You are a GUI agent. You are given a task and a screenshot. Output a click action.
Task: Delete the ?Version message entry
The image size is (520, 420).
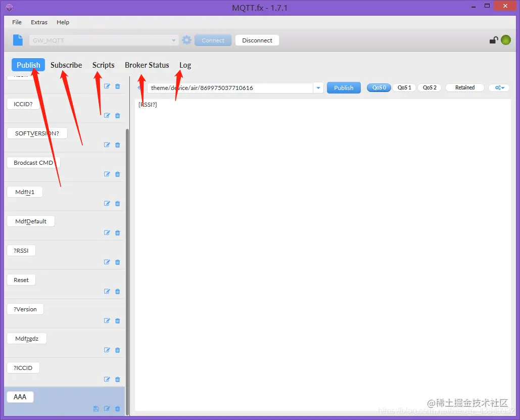(x=117, y=320)
